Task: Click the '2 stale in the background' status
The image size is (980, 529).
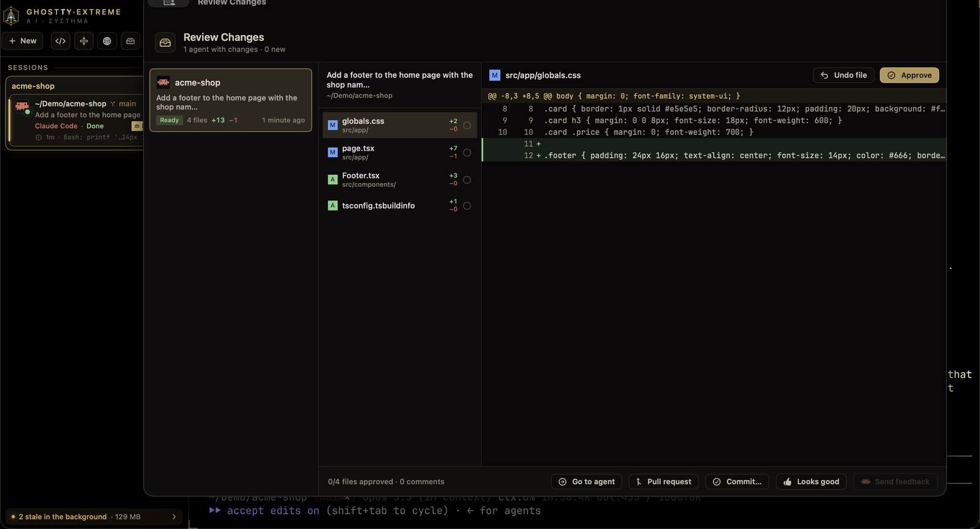Action: 62,517
